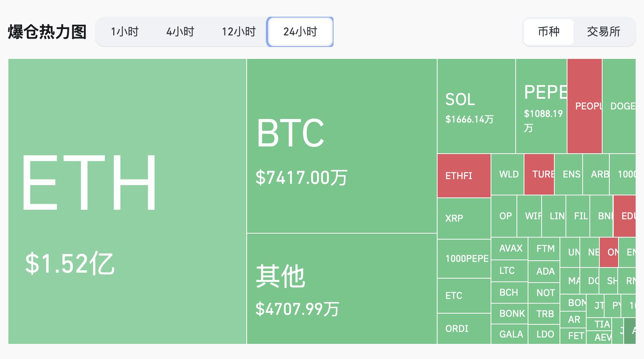Open the XRP heatmap tile

464,218
